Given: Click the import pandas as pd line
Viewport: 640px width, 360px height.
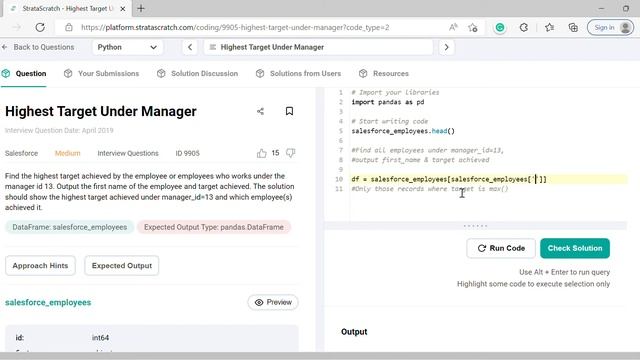Looking at the screenshot, I should tap(388, 102).
